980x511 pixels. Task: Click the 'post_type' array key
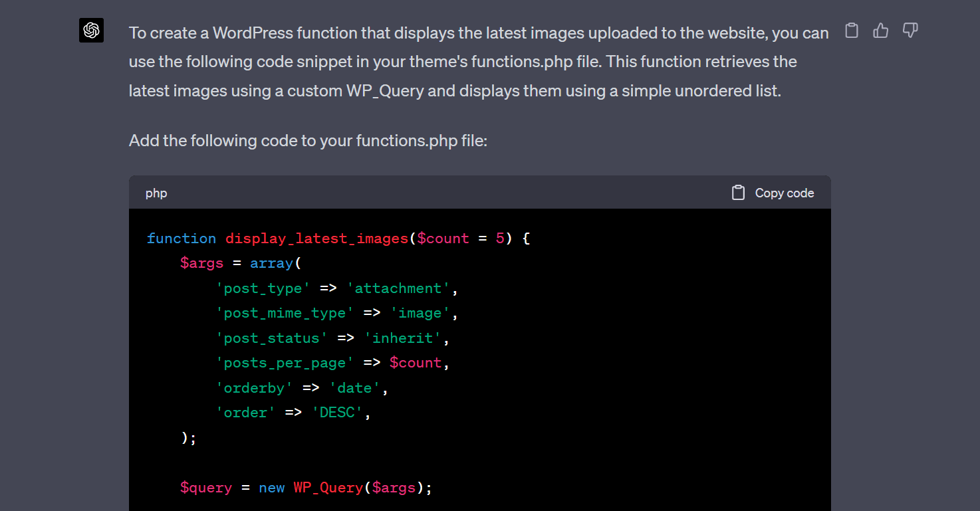pyautogui.click(x=263, y=288)
